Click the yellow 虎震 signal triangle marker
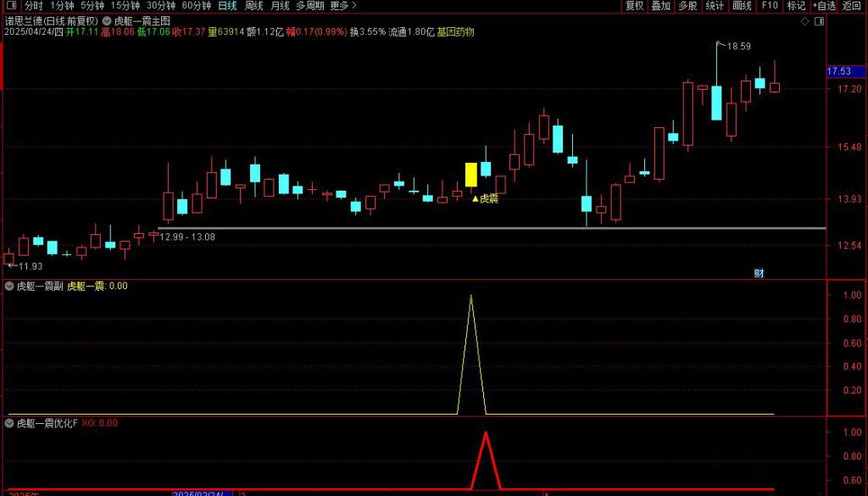 point(476,198)
